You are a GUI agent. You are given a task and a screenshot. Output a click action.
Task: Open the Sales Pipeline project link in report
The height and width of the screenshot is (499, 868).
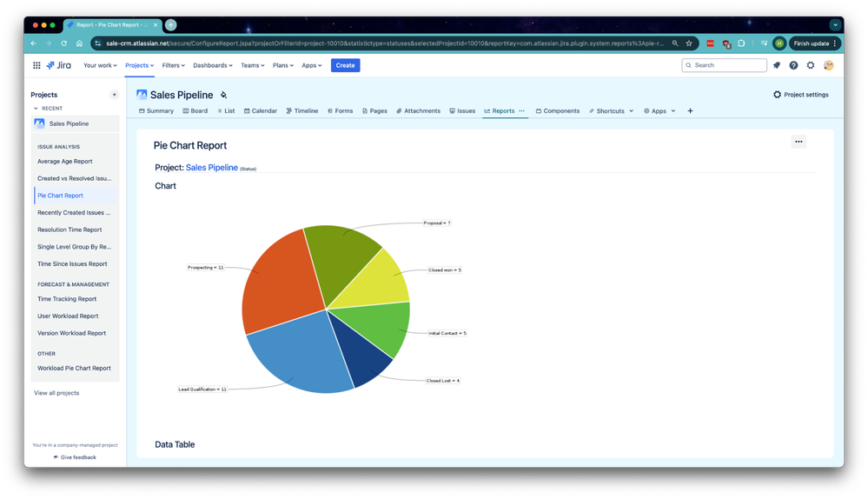point(211,167)
